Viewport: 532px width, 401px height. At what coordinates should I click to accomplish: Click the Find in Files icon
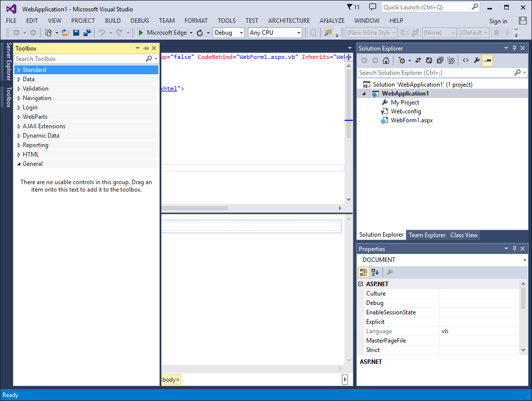[x=328, y=33]
